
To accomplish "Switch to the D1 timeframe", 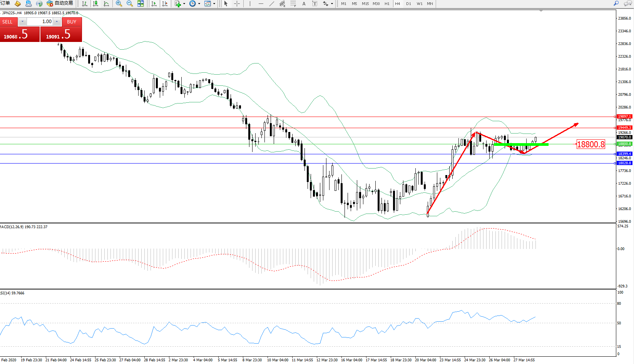I will pyautogui.click(x=408, y=3).
